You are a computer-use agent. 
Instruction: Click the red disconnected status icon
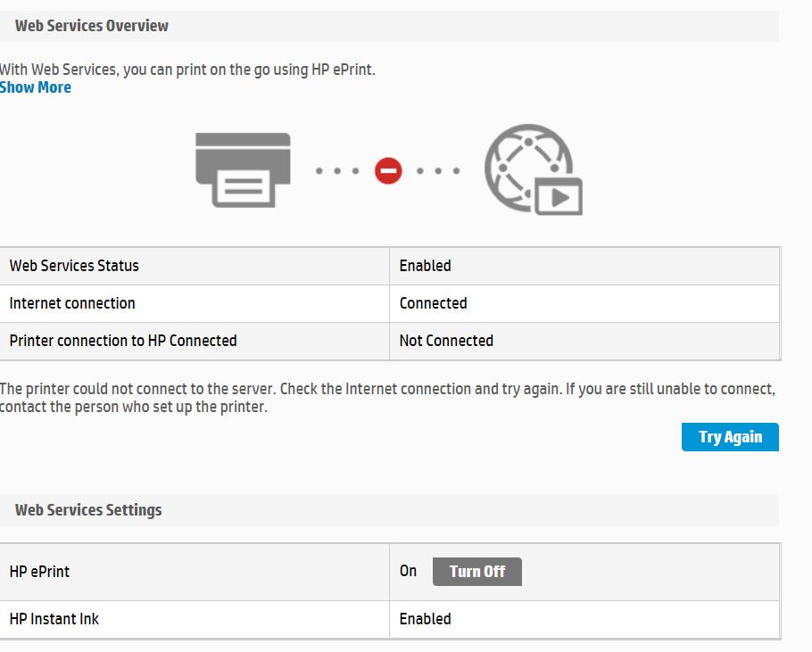click(x=388, y=170)
